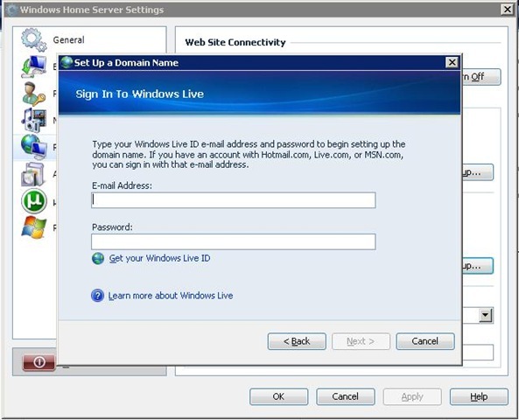Focus the E-mail Address field

pyautogui.click(x=234, y=200)
